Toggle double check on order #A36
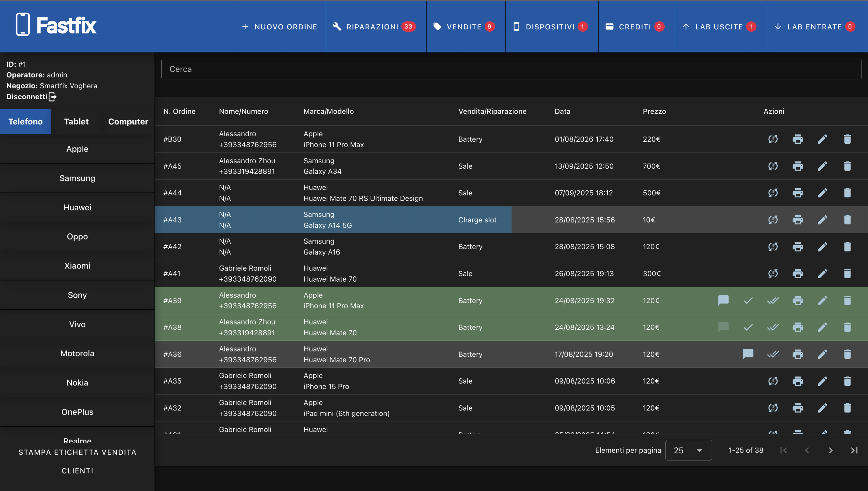Viewport: 868px width, 491px height. coord(773,354)
